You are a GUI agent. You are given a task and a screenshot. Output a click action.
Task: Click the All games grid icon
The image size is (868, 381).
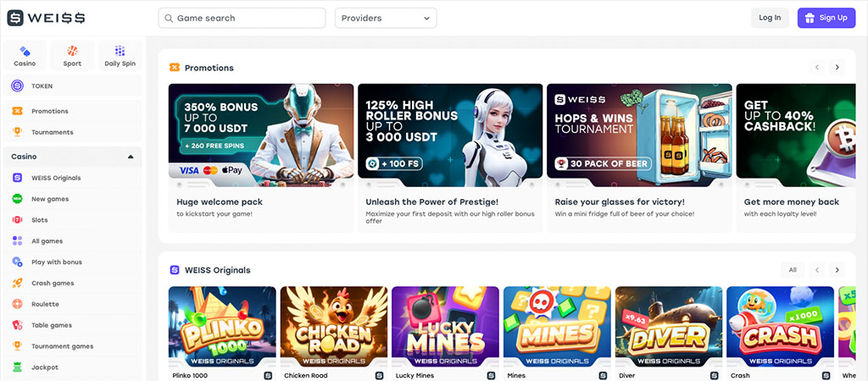coord(17,240)
